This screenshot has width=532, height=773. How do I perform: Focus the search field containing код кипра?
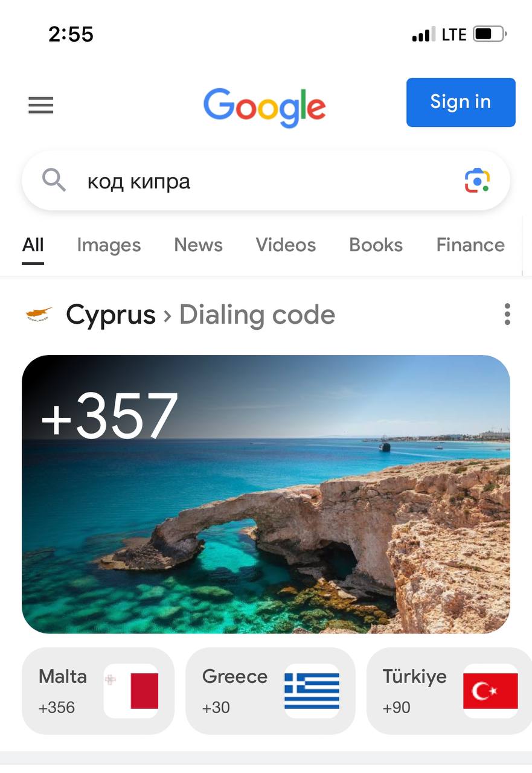(x=266, y=181)
